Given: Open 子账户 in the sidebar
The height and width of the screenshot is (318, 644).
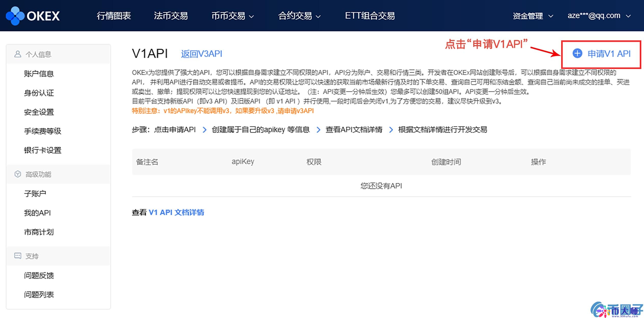Looking at the screenshot, I should 35,194.
